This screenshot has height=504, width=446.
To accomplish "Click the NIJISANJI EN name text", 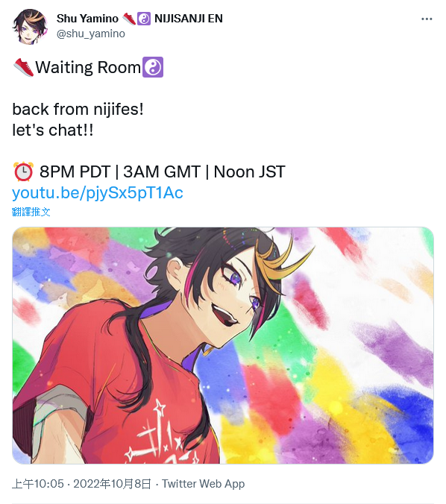I will (189, 19).
